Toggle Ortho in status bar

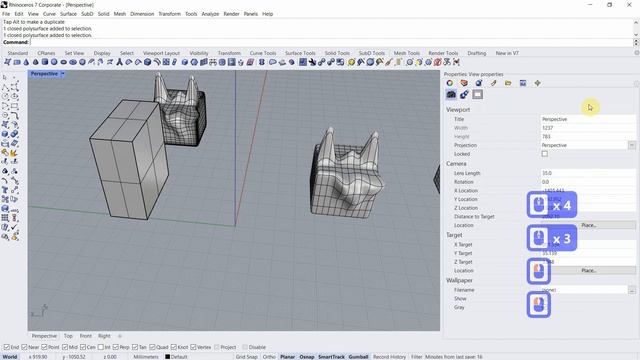(x=269, y=357)
